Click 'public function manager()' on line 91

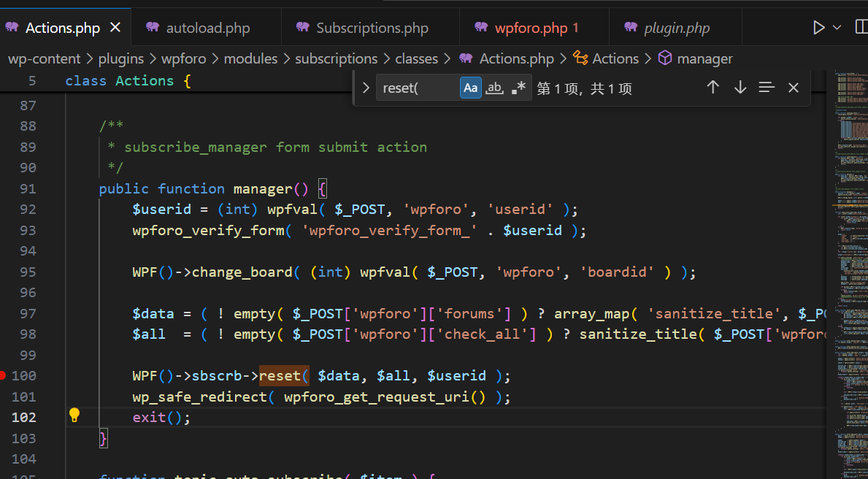[203, 189]
